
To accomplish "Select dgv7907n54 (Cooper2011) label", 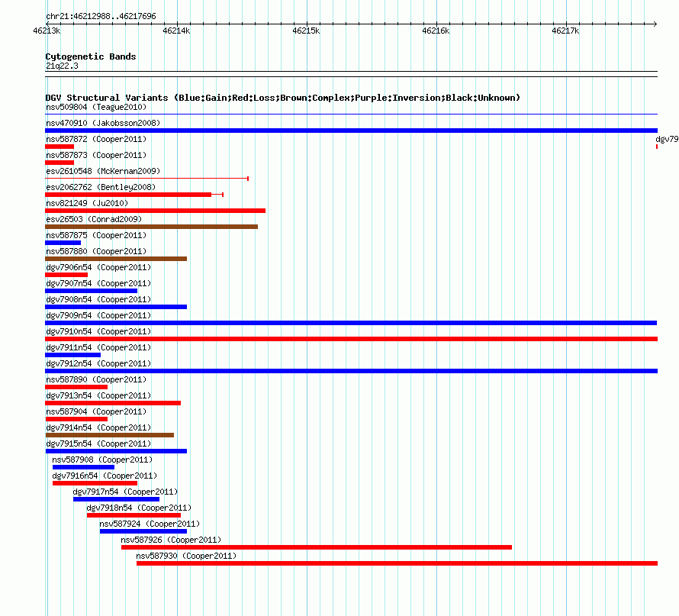I will 98,283.
